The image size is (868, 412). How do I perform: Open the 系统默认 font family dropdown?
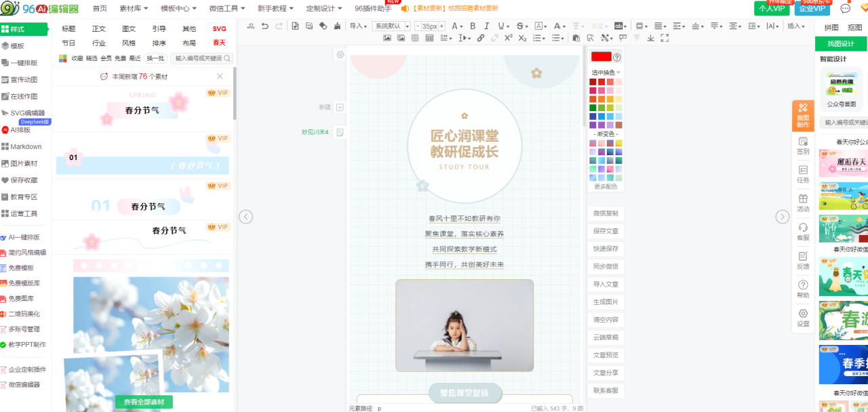pyautogui.click(x=391, y=26)
